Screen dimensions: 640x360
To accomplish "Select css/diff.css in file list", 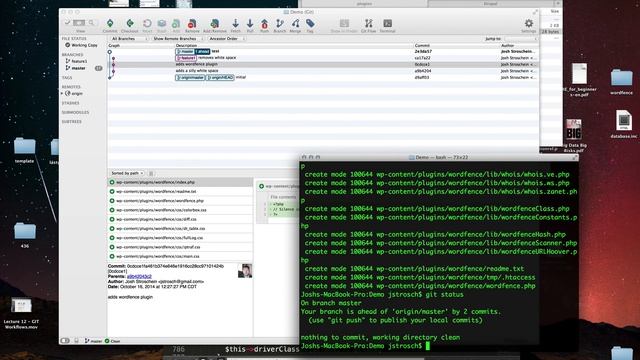I will tap(180, 219).
